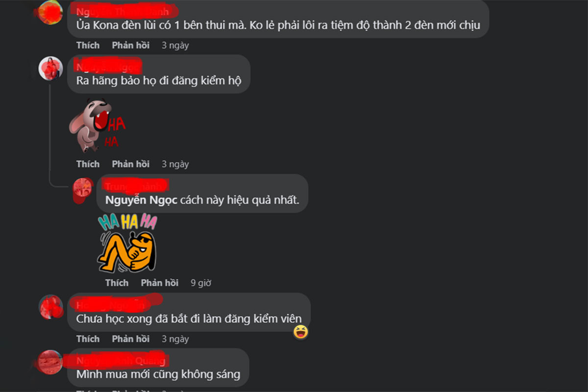Click '3 ngày' timestamp under 'Chưa học xong' comment
588x392 pixels.
pyautogui.click(x=175, y=339)
